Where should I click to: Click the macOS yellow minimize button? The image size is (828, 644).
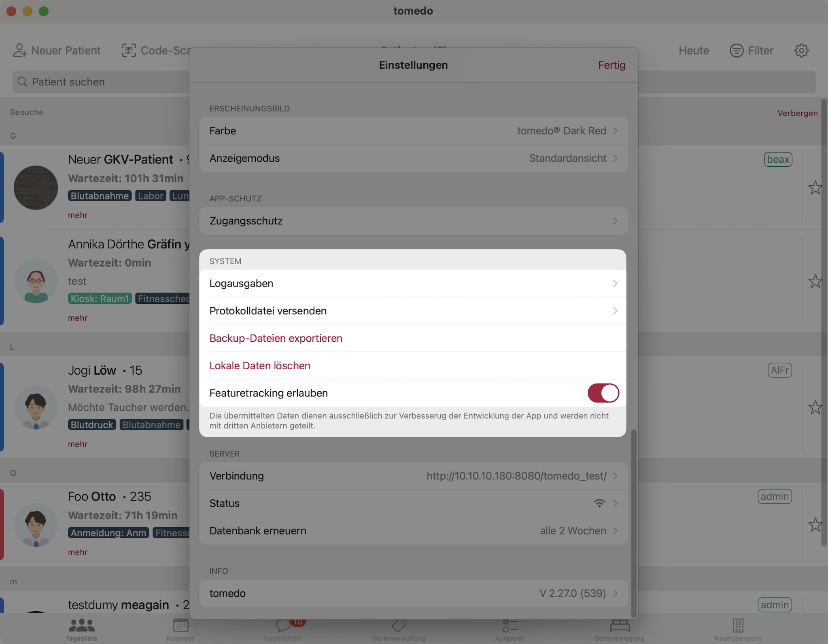pos(28,11)
